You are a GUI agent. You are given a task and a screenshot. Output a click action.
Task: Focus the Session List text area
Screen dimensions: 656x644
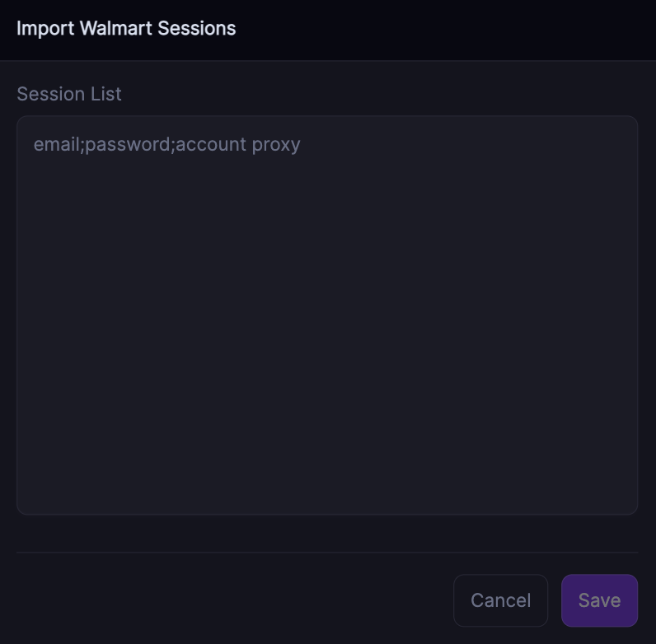click(327, 315)
